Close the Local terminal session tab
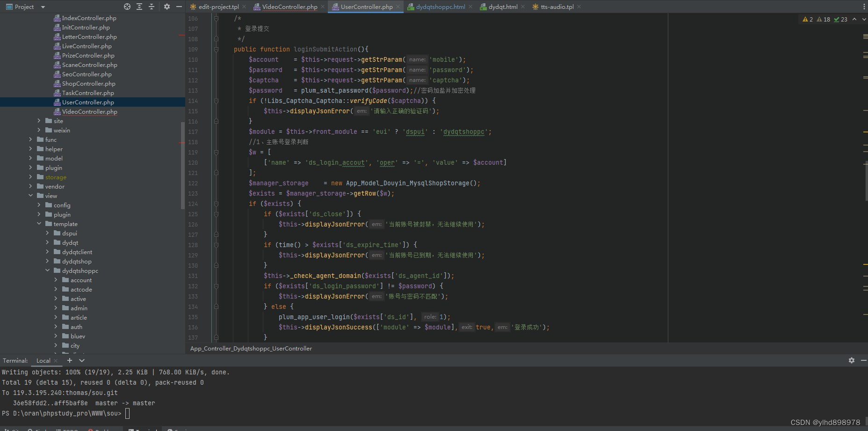The height and width of the screenshot is (431, 868). pos(56,360)
